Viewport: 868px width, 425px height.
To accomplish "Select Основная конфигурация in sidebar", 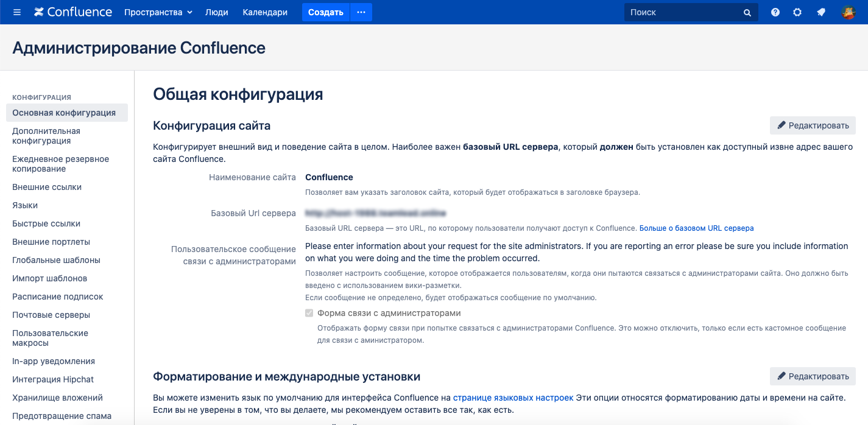I will point(67,113).
